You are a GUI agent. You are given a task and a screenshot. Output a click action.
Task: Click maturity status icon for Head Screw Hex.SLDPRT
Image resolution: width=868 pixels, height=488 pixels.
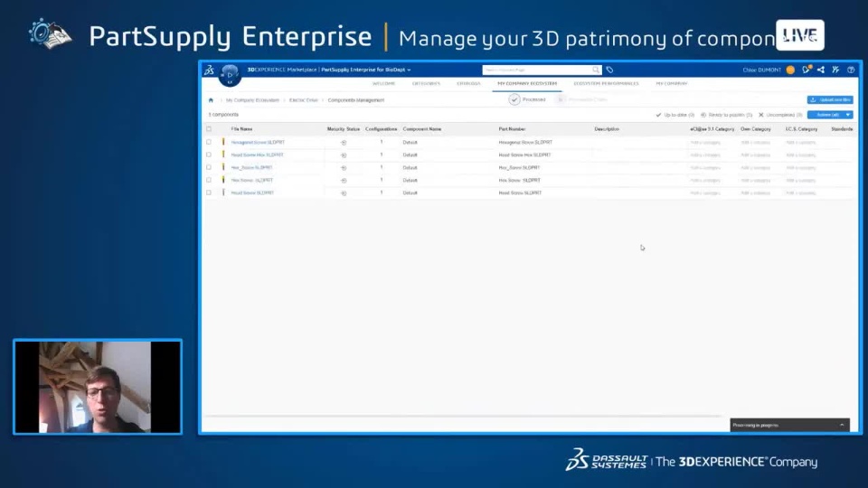pyautogui.click(x=344, y=155)
